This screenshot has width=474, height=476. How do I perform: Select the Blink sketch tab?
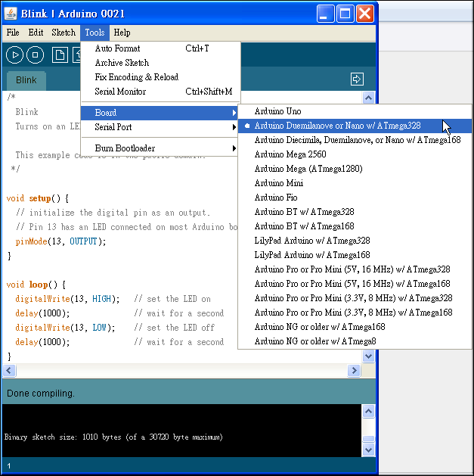tap(26, 80)
